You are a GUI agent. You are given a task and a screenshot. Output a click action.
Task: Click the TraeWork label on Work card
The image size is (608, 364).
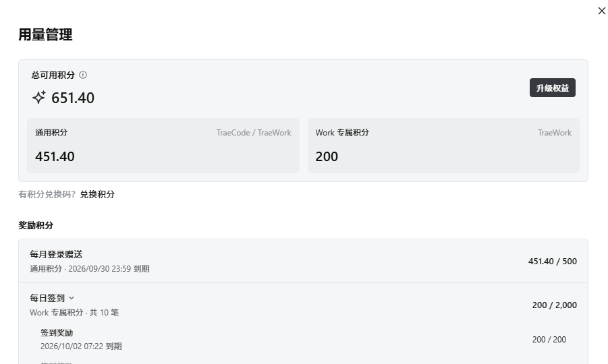coord(555,133)
